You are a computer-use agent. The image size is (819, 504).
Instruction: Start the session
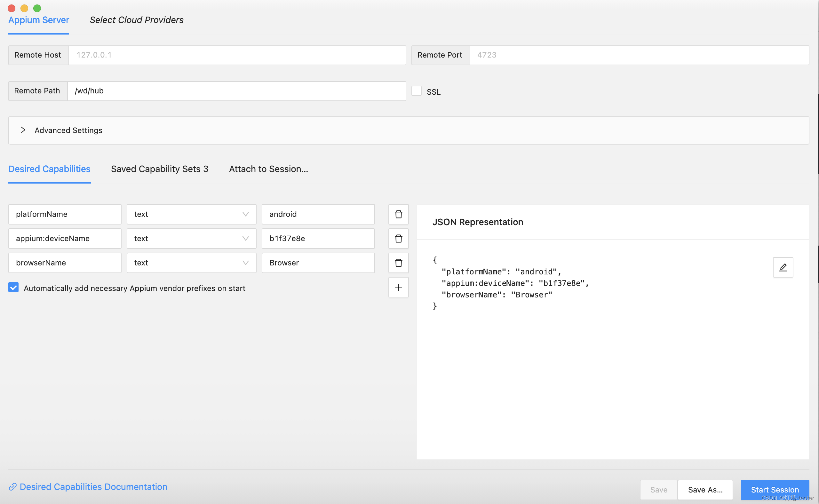point(775,489)
